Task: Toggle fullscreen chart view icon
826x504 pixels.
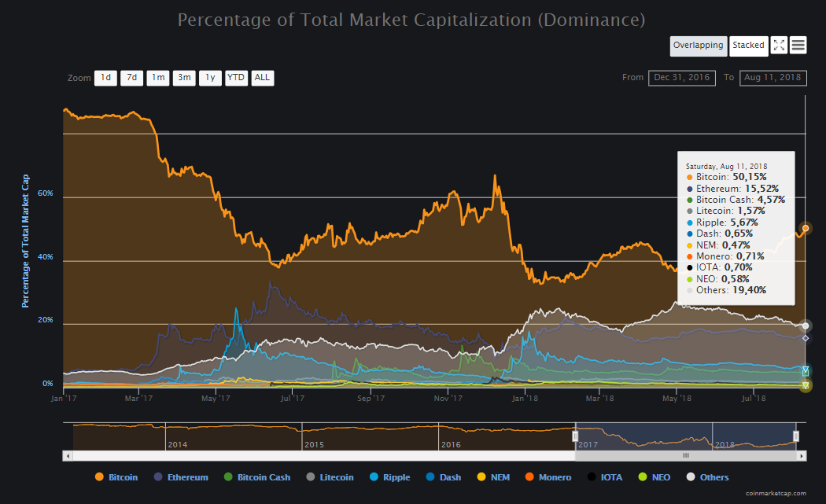Action: coord(780,46)
